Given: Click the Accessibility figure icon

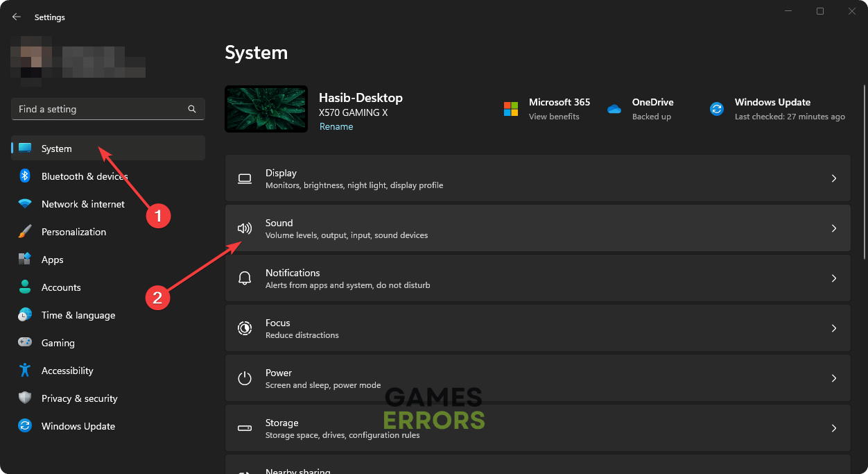Looking at the screenshot, I should (25, 371).
